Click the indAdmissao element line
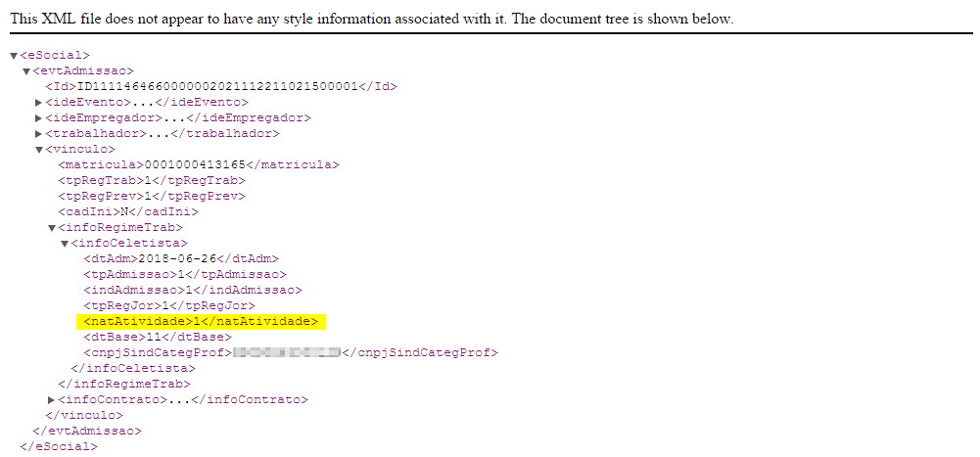Image resolution: width=980 pixels, height=457 pixels. [193, 291]
